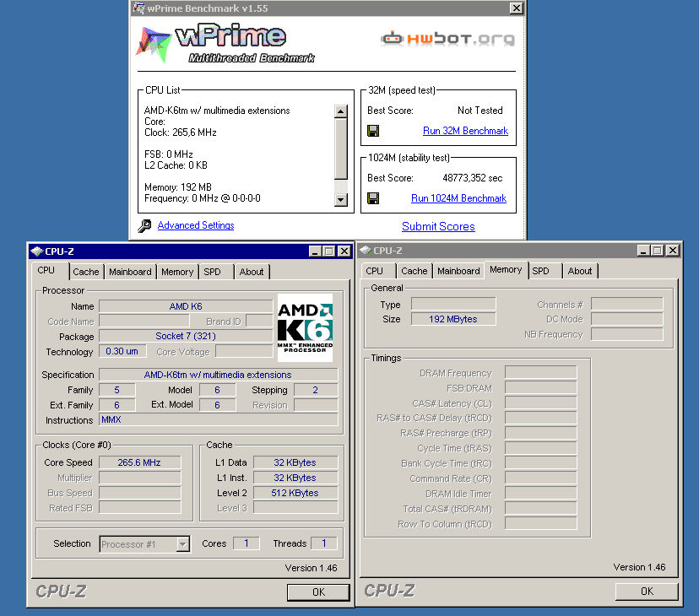Click the CPU List scrollbar thumb
The width and height of the screenshot is (699, 616).
pos(341,149)
